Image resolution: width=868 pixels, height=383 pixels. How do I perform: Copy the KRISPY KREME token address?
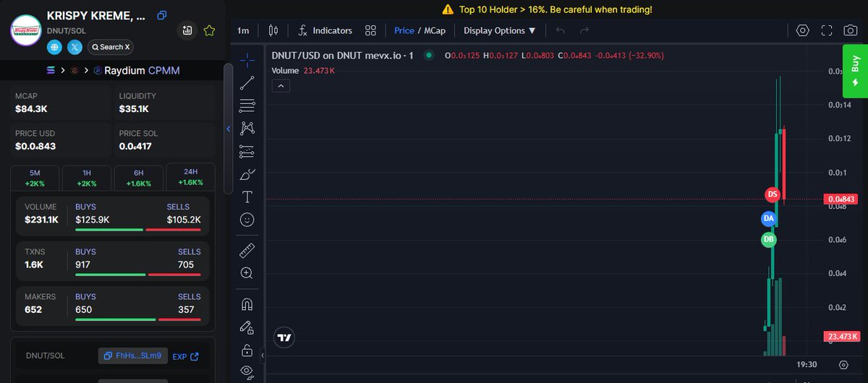(162, 15)
